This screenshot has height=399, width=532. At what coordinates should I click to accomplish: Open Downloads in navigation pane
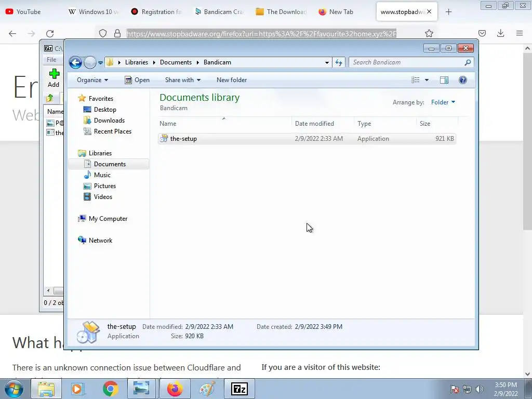(x=109, y=121)
